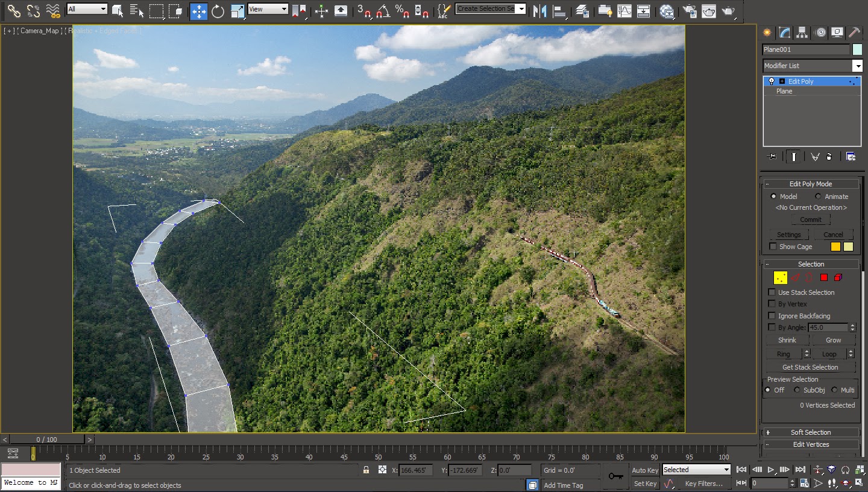Click the Settings button
Viewport: 868px width, 492px height.
788,235
